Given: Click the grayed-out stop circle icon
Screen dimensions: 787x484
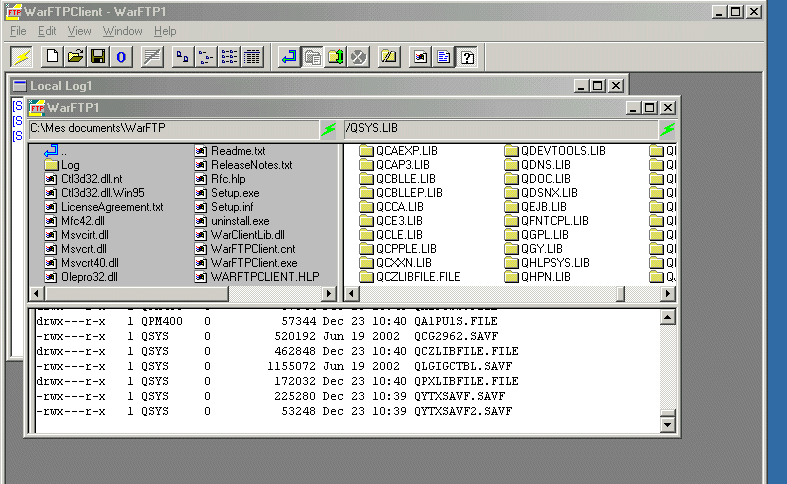Looking at the screenshot, I should coord(358,57).
